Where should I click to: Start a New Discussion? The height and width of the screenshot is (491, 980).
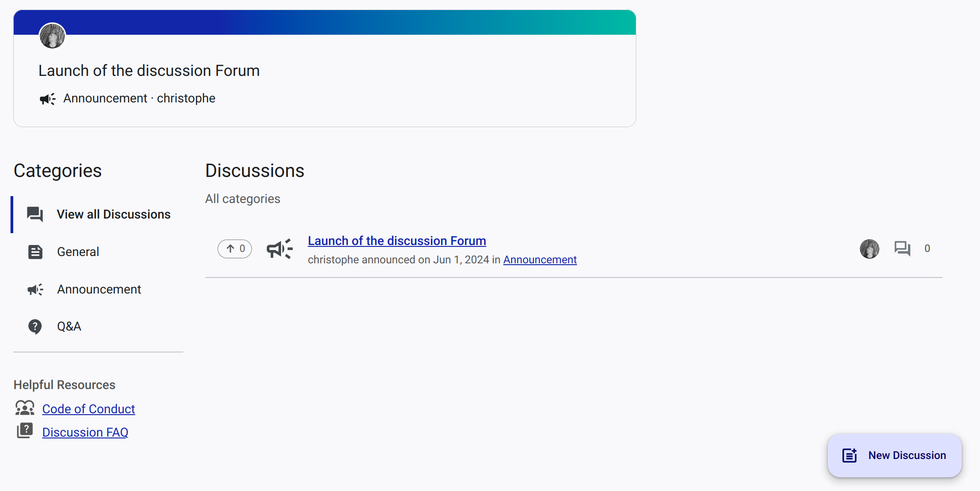(895, 455)
